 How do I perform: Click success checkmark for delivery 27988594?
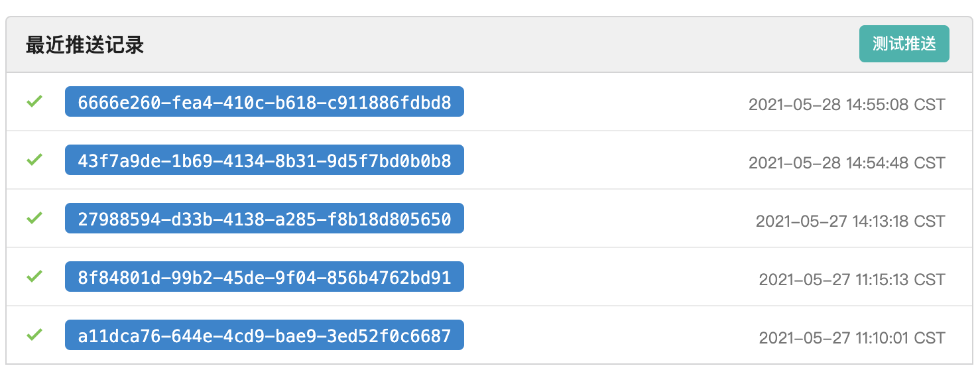(x=34, y=218)
